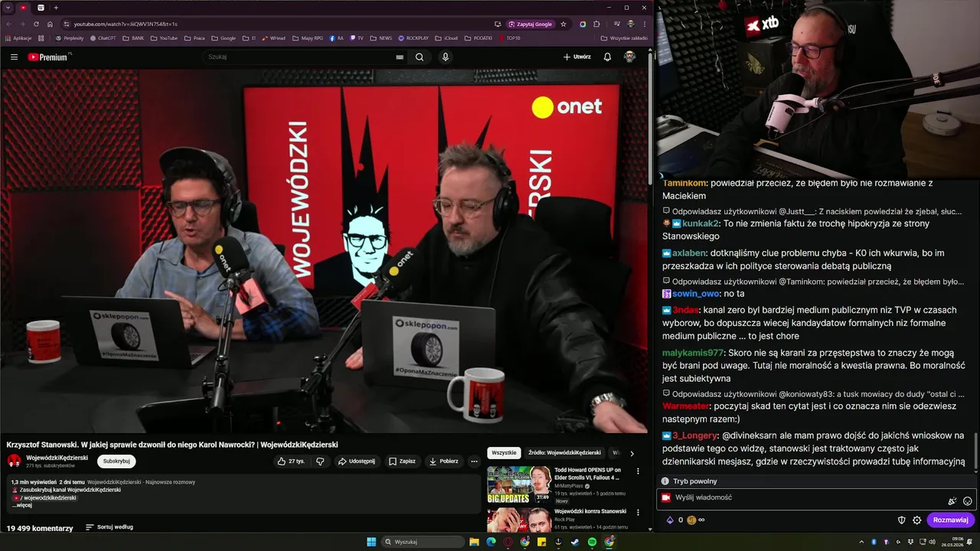The image size is (980, 551).
Task: Open options for the Todd Howard video
Action: pyautogui.click(x=638, y=471)
